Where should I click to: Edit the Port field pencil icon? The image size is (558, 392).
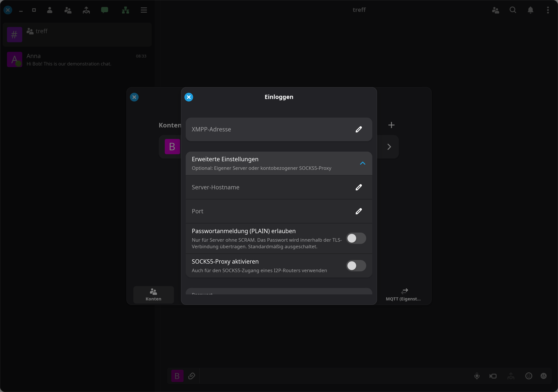359,211
